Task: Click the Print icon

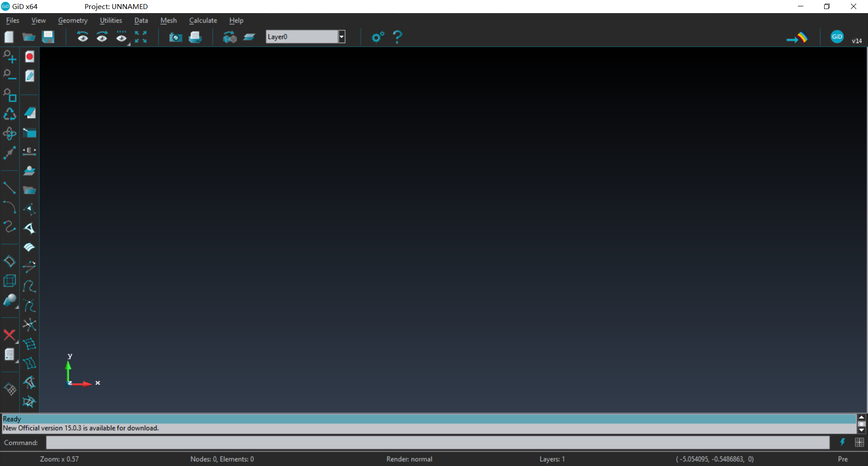Action: click(195, 37)
